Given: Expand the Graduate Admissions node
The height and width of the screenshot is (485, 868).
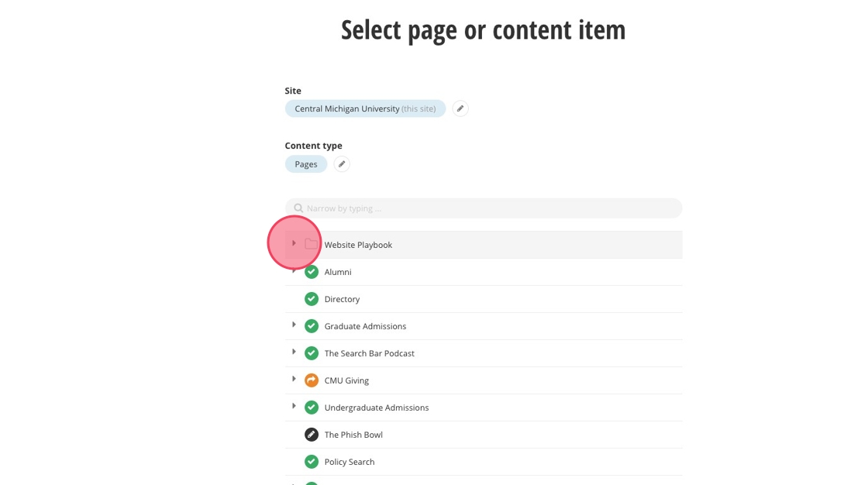Looking at the screenshot, I should (x=294, y=325).
